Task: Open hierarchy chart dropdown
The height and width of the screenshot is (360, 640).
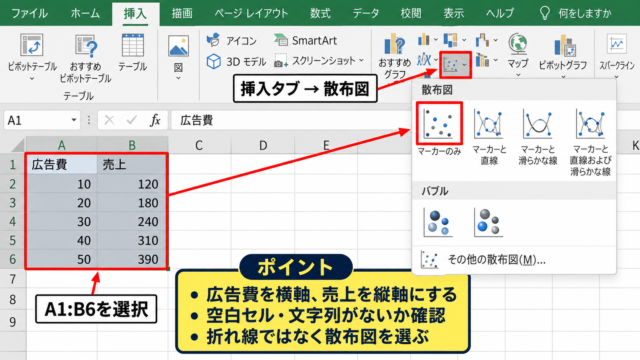Action: click(455, 40)
